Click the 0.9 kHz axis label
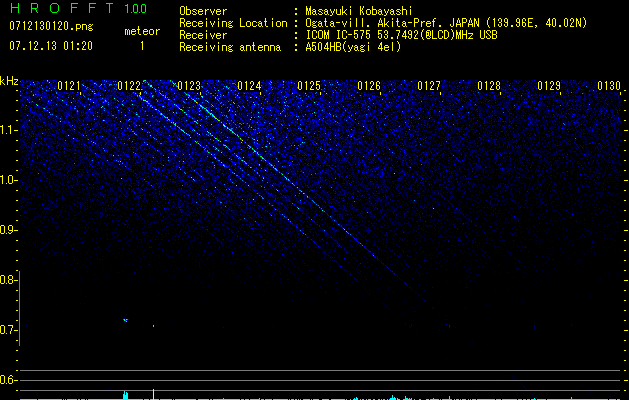 8,230
